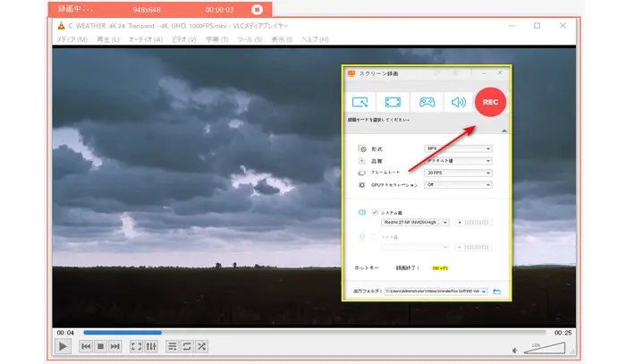Choose the game recording mode icon

click(x=427, y=102)
